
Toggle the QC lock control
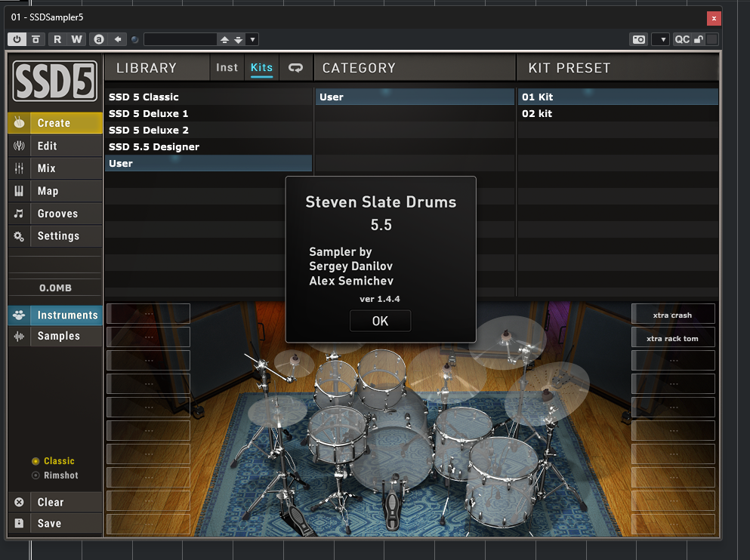[696, 38]
